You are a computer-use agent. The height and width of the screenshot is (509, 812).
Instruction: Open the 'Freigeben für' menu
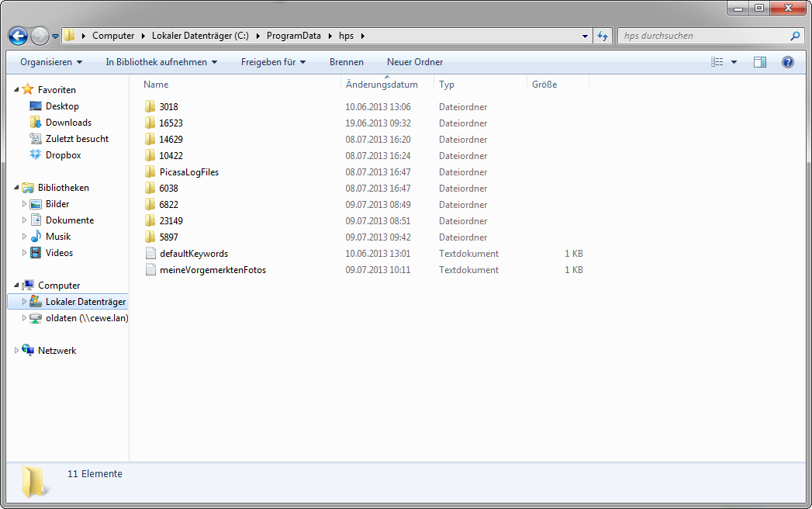click(274, 62)
